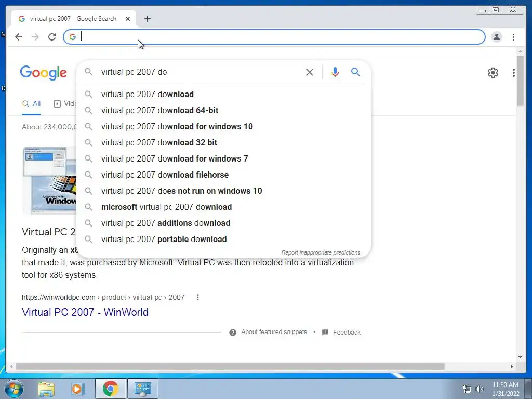Open File Explorer from the taskbar
This screenshot has width=532, height=399.
[x=46, y=389]
